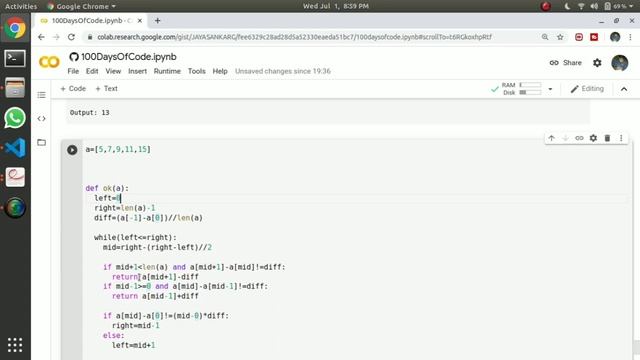Close the 100DaysOfCode.ipynb tab
Screen dimensions: 640x360
(x=140, y=20)
